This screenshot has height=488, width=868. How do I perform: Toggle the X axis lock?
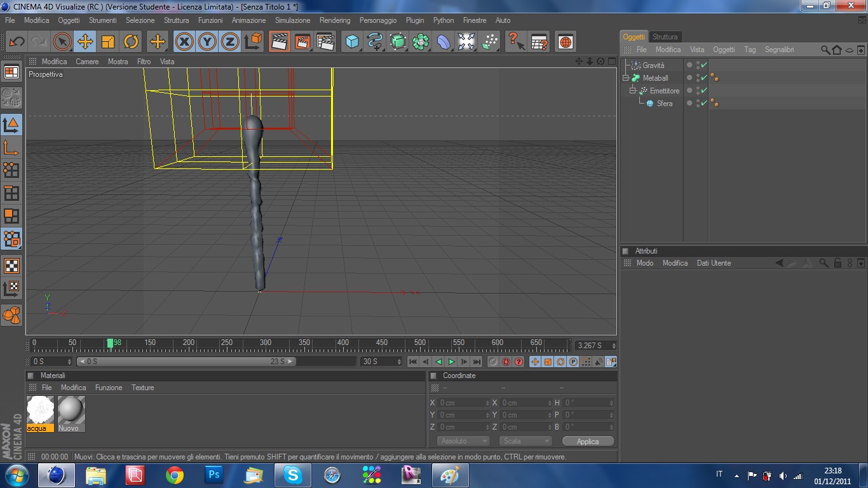coord(184,42)
